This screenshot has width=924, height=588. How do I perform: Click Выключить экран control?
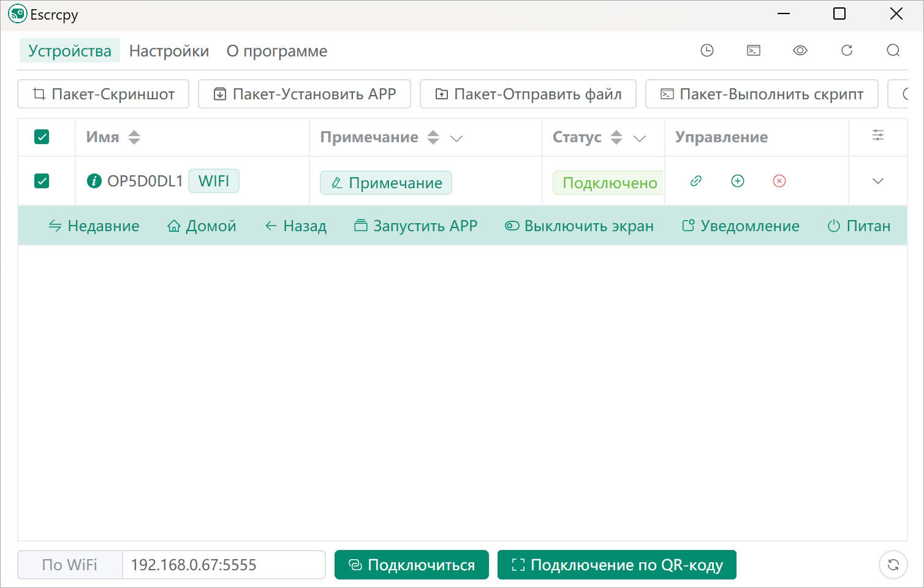579,226
